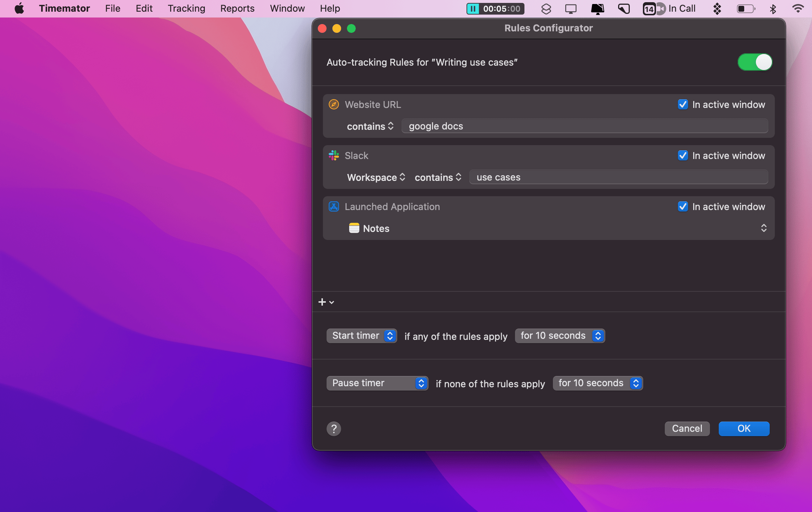Open the Slack Workspace dropdown
This screenshot has height=512, width=812.
click(376, 177)
